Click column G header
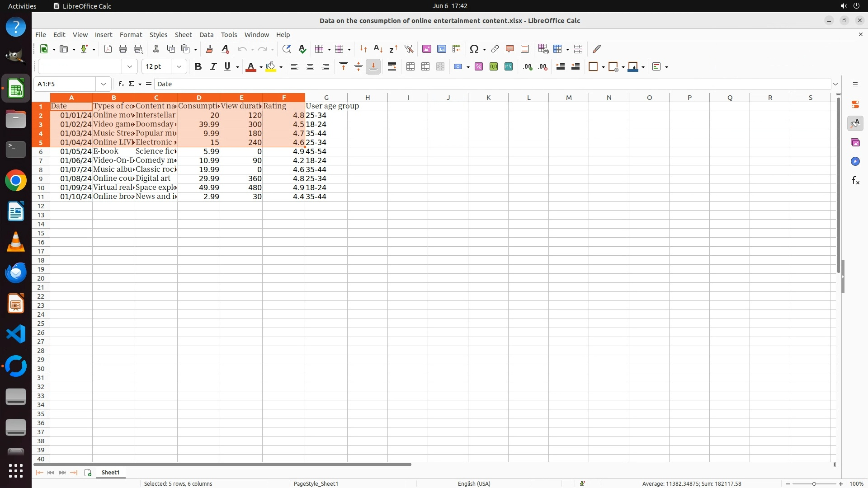 pyautogui.click(x=326, y=98)
